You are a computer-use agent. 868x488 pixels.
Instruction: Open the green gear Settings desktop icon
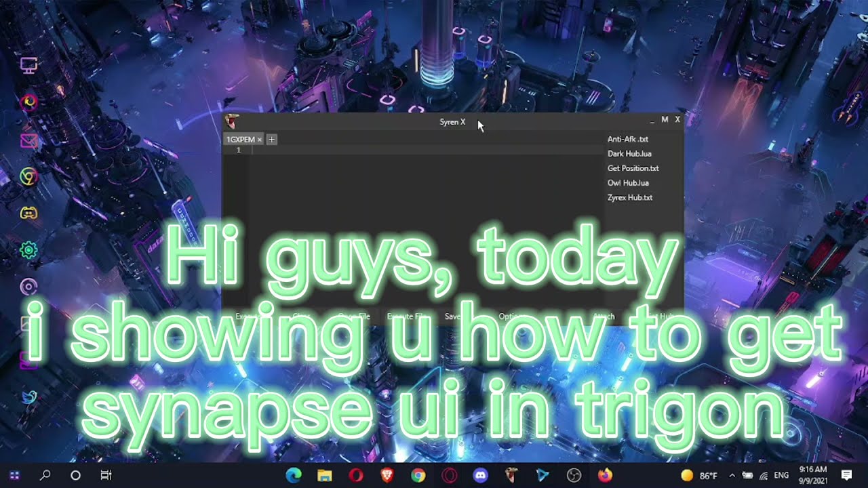pyautogui.click(x=28, y=250)
